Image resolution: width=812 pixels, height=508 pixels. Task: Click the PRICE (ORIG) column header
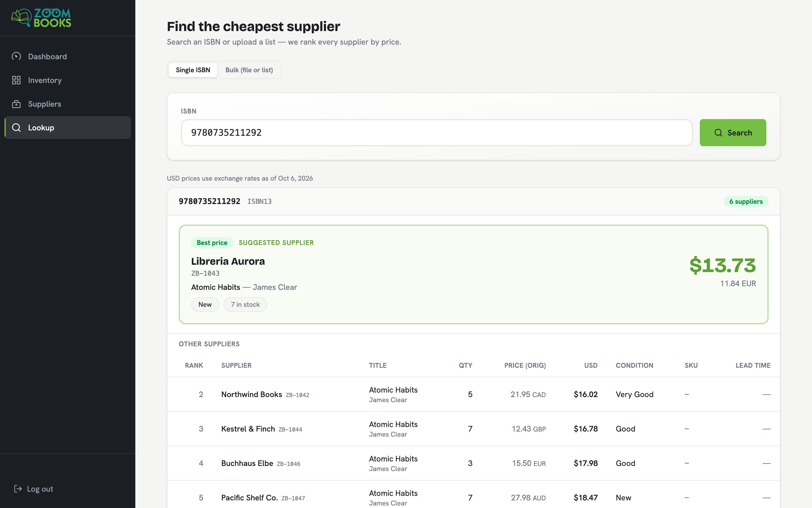click(525, 365)
